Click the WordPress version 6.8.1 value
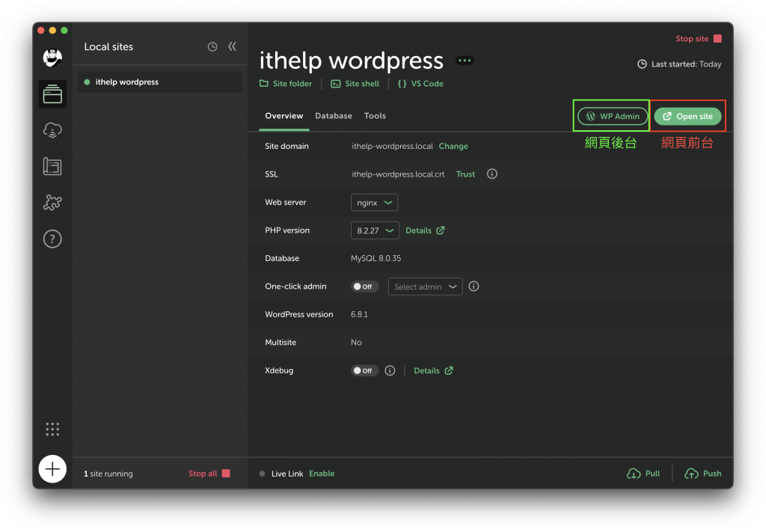 359,314
